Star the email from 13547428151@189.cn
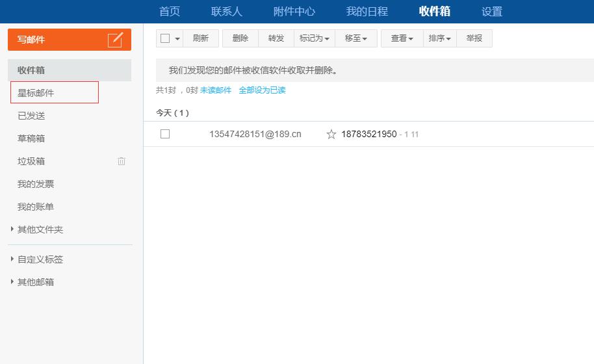 click(x=331, y=135)
